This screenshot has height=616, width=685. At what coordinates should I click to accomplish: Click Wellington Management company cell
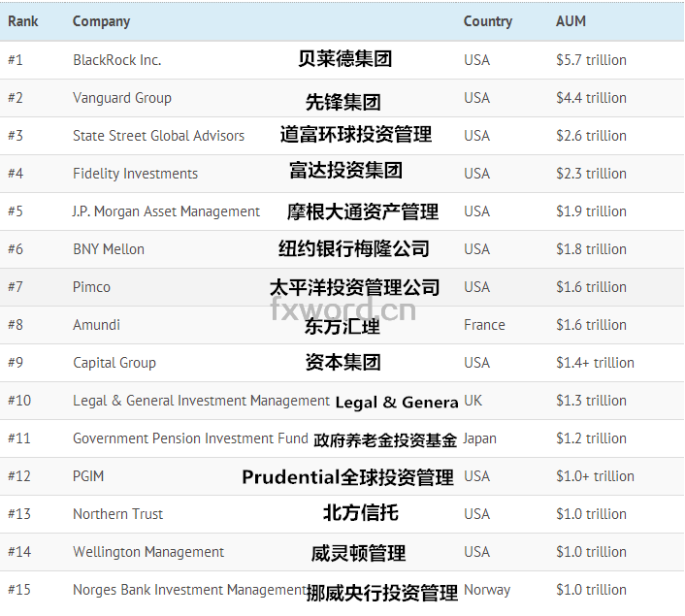pyautogui.click(x=148, y=552)
